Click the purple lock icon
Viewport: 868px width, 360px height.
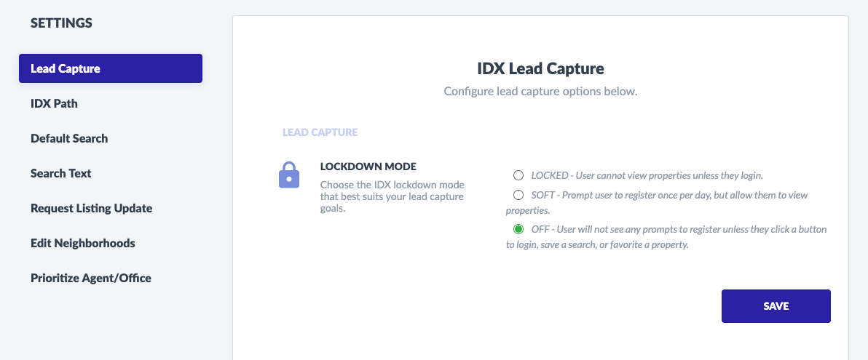click(288, 175)
